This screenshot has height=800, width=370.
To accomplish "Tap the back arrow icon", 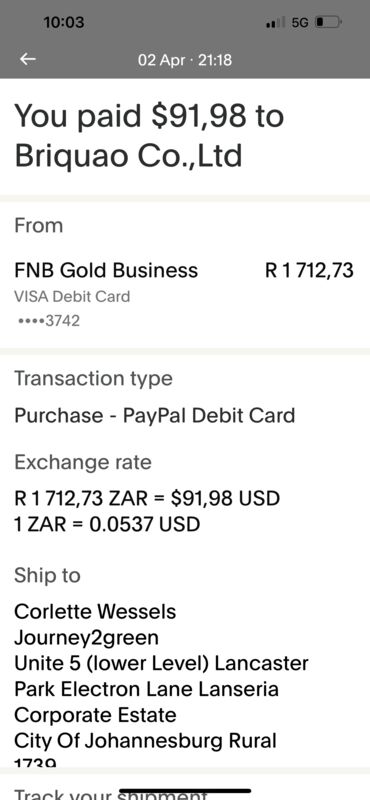I will (x=28, y=60).
